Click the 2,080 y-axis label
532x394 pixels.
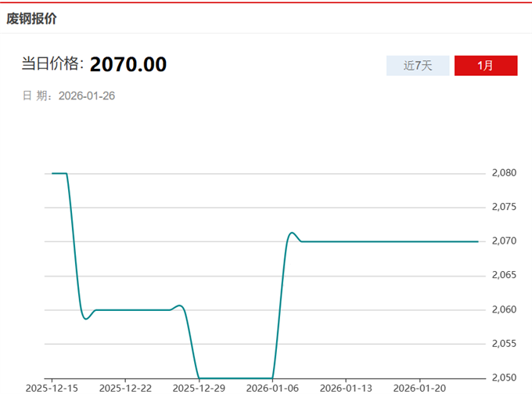(x=505, y=173)
